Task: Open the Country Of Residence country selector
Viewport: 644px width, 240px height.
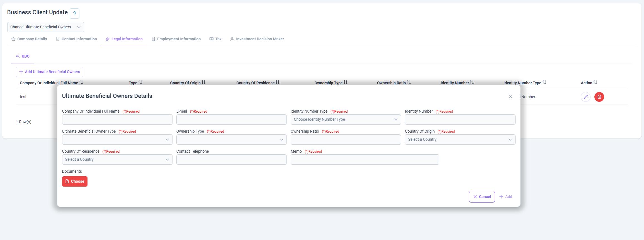Action: [x=117, y=159]
